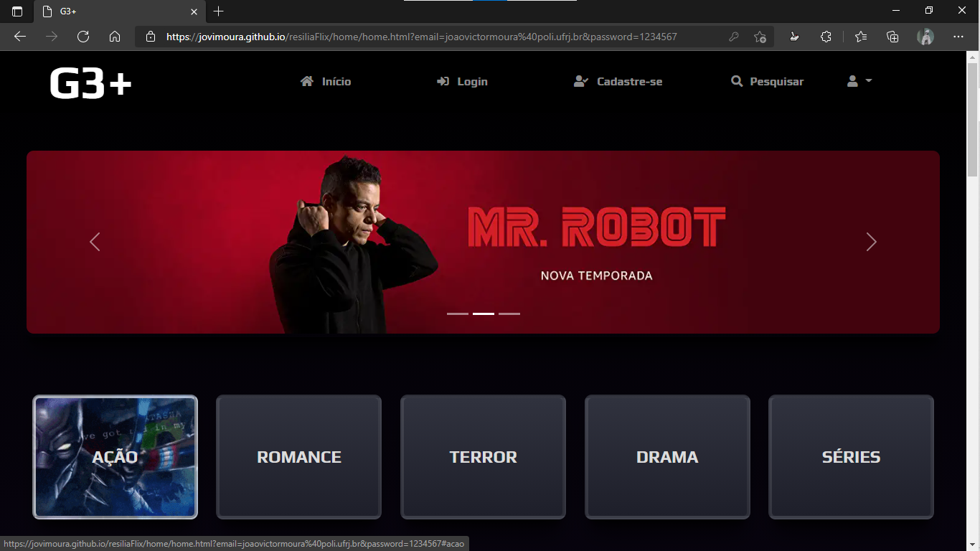Open browser Settings and more menu

pyautogui.click(x=958, y=37)
